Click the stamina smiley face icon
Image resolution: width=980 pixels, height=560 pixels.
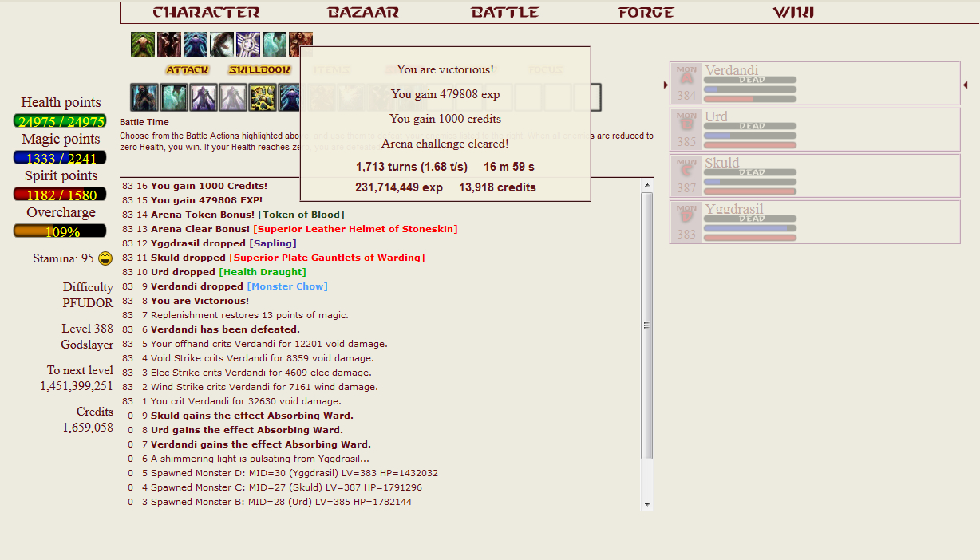click(x=105, y=258)
